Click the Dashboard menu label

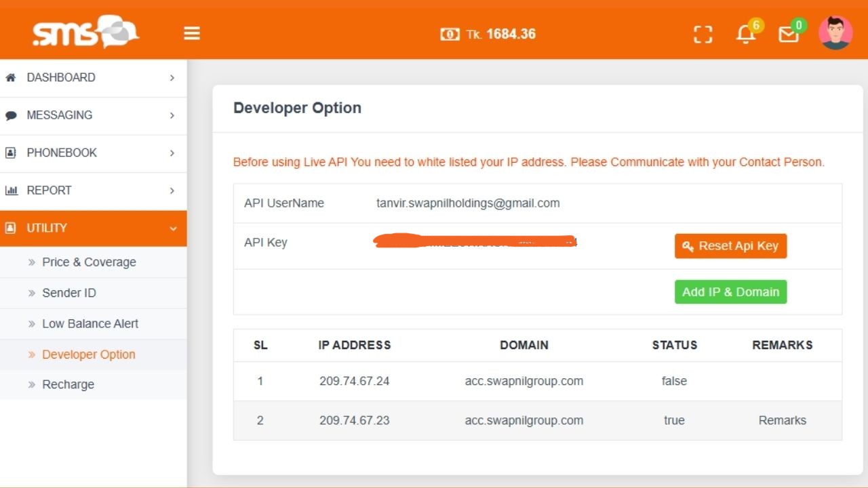[x=61, y=77]
